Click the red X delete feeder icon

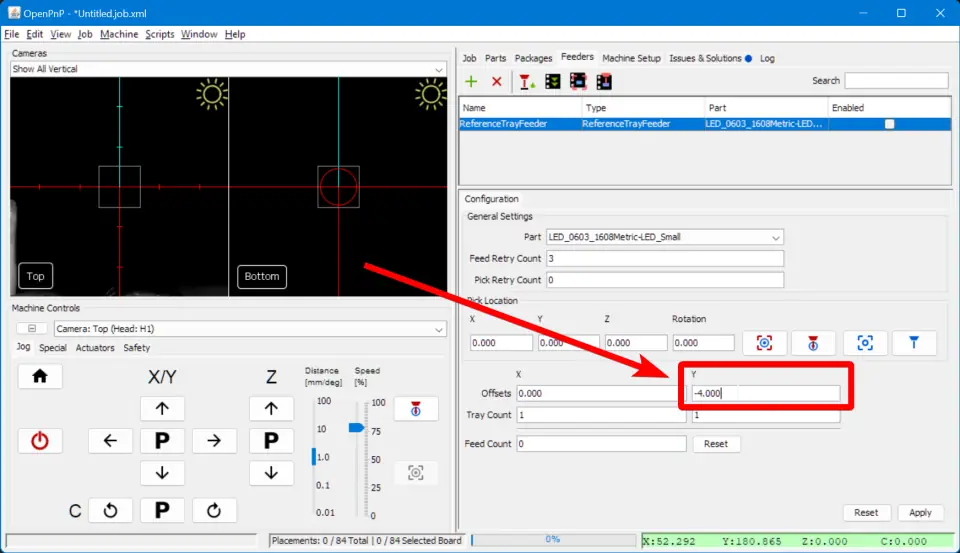[496, 82]
